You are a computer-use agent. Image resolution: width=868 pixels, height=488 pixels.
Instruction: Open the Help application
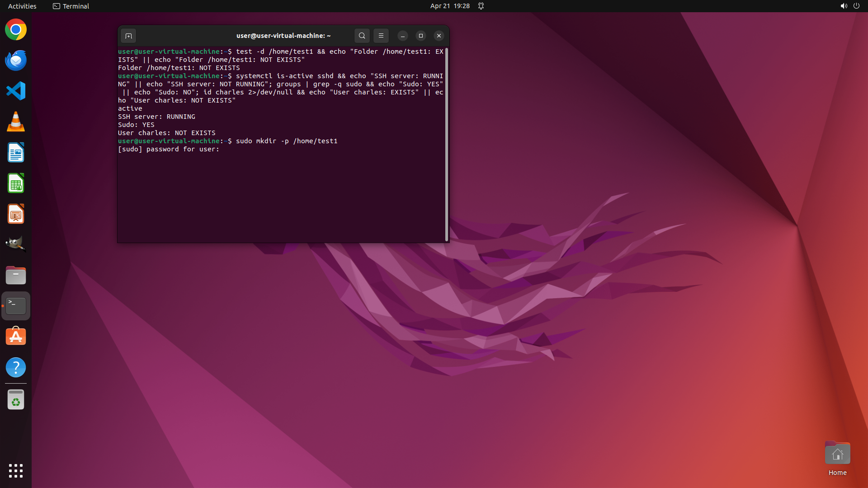pyautogui.click(x=16, y=367)
